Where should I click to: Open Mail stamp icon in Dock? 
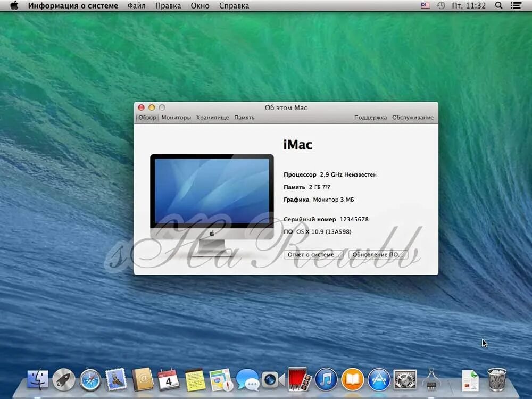116,379
